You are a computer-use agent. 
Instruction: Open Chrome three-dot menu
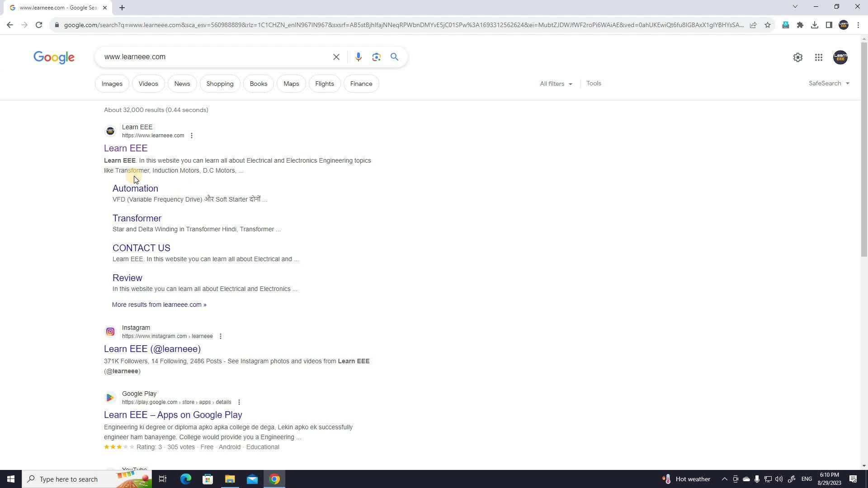[x=858, y=25]
